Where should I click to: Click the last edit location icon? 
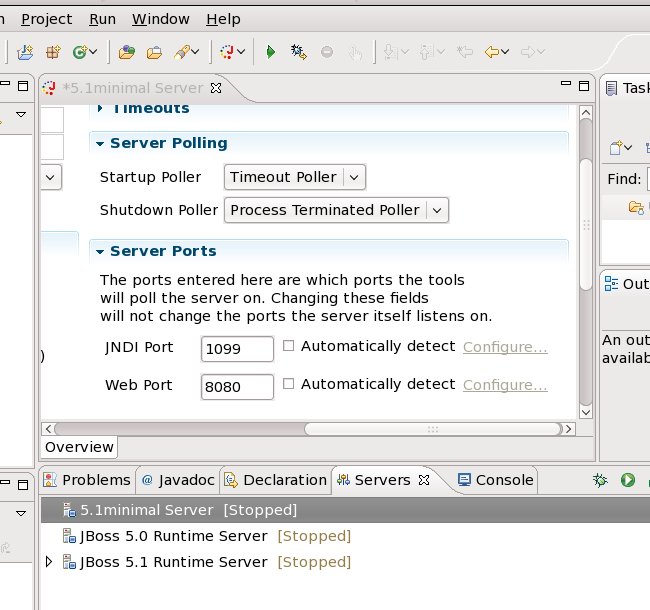(465, 52)
